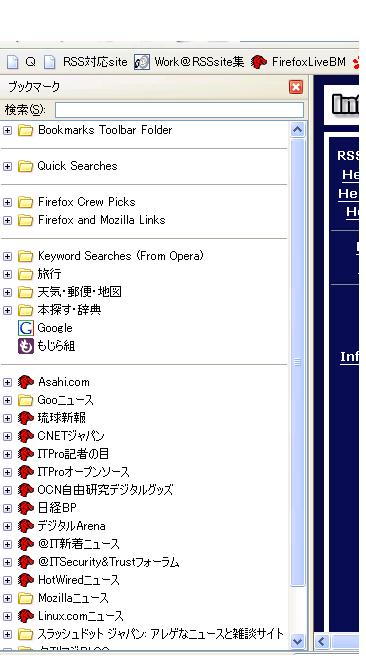
Task: Expand the Bookmarks Toolbar Folder
Action: [7, 130]
